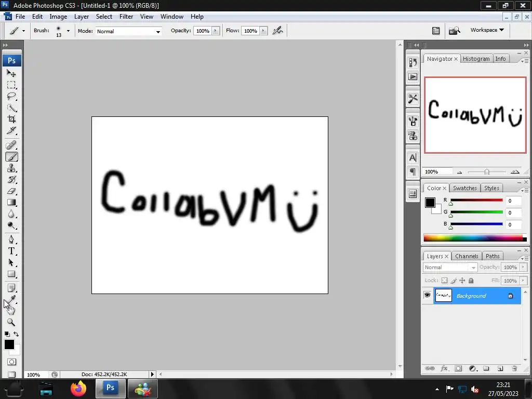
Task: Open the Flow slider arrow
Action: click(x=263, y=31)
